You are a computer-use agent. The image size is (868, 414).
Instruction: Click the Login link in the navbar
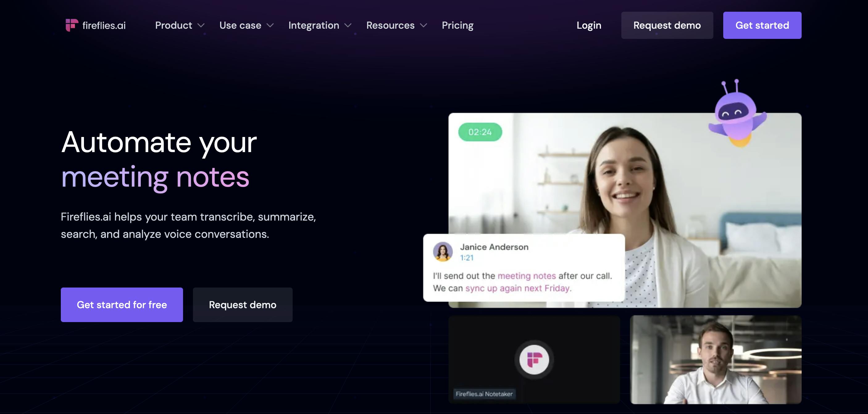[589, 25]
